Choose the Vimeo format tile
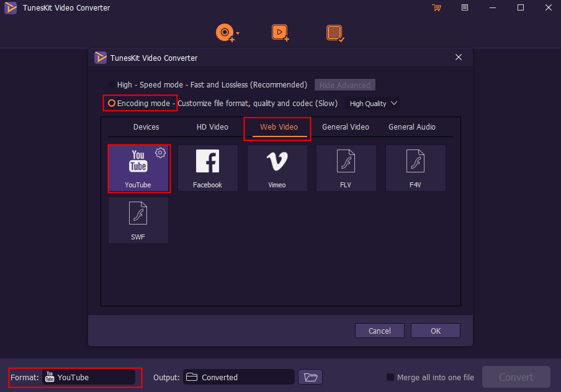The image size is (561, 392). coord(277,168)
